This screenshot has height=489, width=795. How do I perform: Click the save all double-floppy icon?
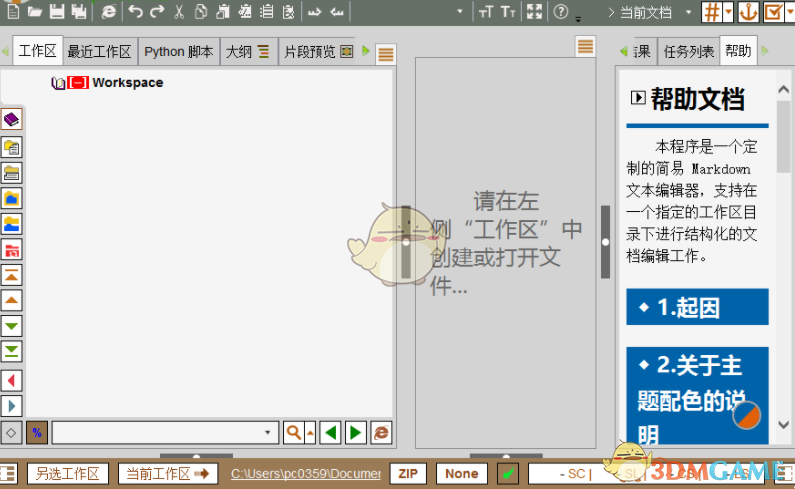coord(79,11)
